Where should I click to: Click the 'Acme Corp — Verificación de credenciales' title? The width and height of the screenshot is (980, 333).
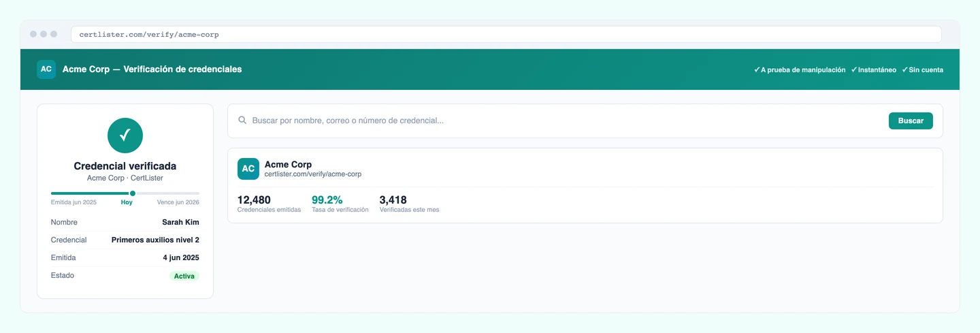pyautogui.click(x=152, y=69)
